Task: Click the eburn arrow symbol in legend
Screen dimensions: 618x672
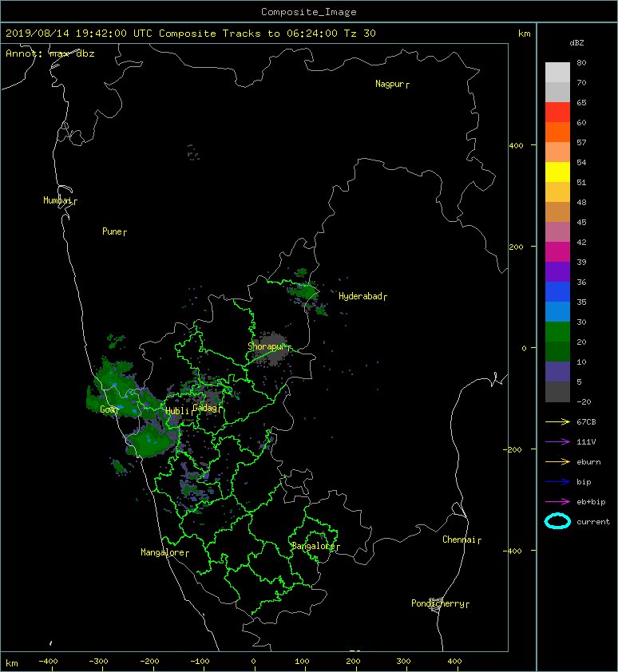Action: [557, 461]
